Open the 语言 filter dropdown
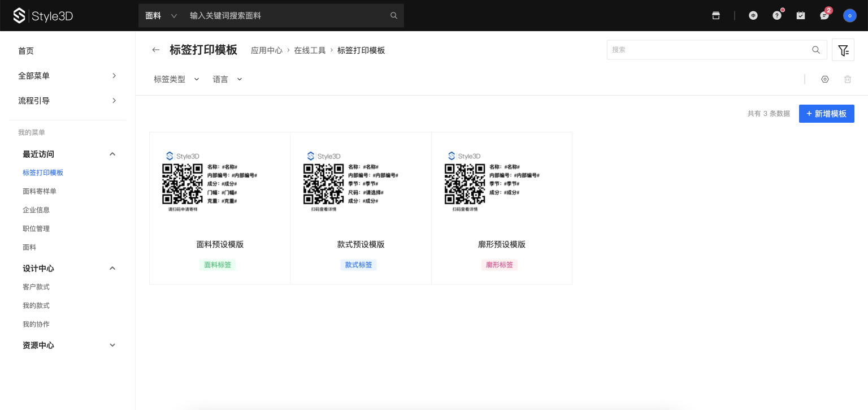The image size is (868, 410). point(227,79)
